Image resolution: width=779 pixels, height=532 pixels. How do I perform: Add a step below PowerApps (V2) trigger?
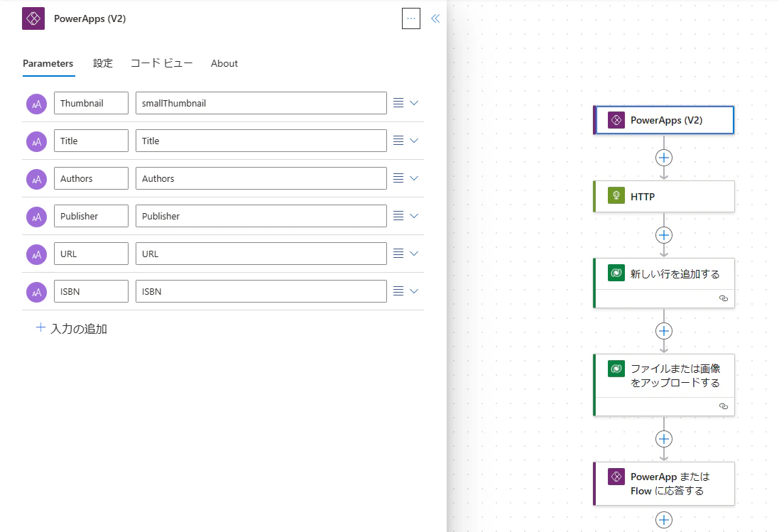tap(664, 158)
